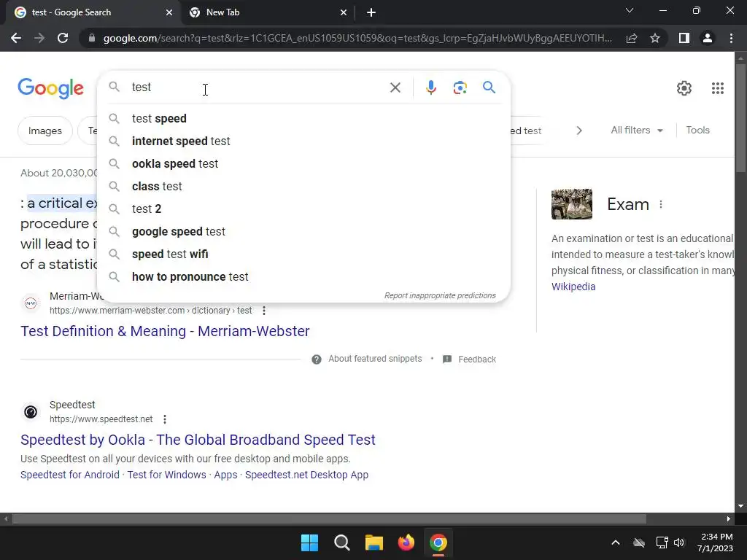Screen dimensions: 747x560
Task: Click Report inappropriate predictions
Action: click(440, 295)
